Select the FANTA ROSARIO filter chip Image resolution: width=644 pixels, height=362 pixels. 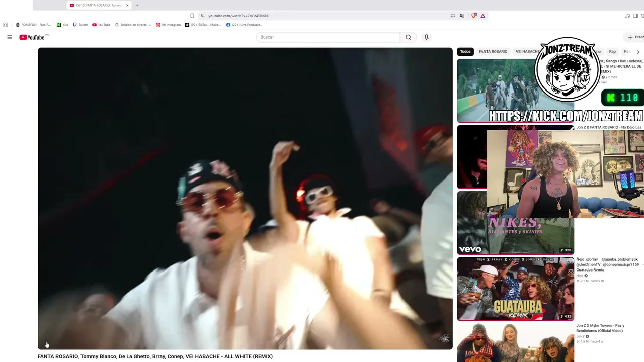pos(493,52)
